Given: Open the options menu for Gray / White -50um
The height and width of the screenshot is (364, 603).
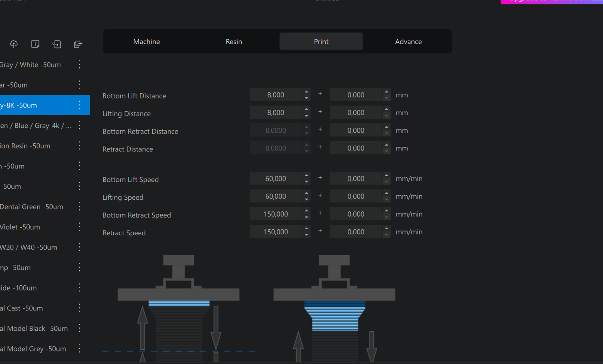Looking at the screenshot, I should 79,65.
